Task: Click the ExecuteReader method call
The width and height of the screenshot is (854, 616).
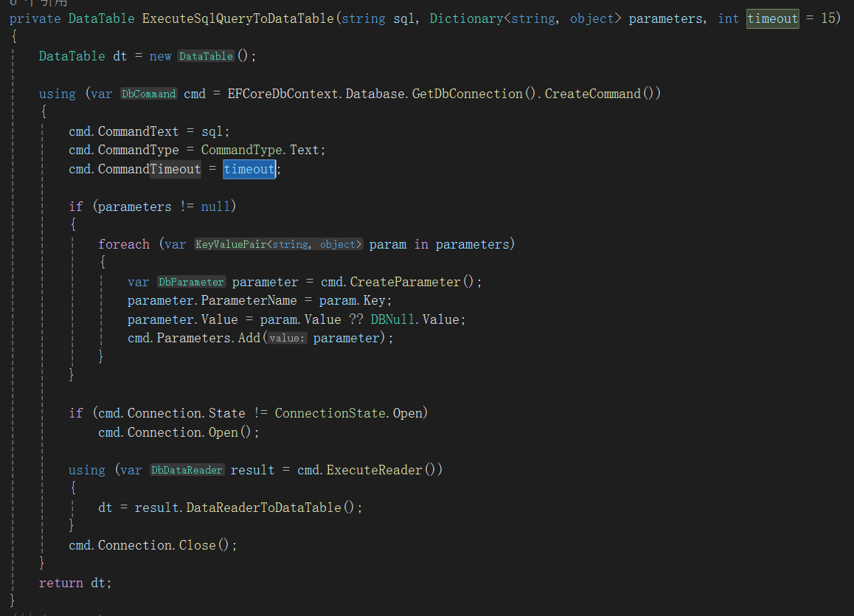Action: click(x=374, y=469)
